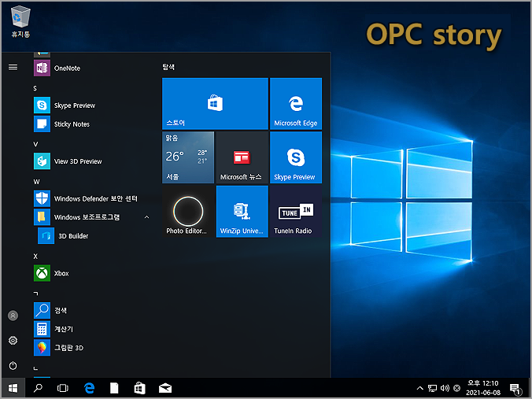The height and width of the screenshot is (399, 532).
Task: Open Action Center notification icon
Action: pyautogui.click(x=515, y=389)
